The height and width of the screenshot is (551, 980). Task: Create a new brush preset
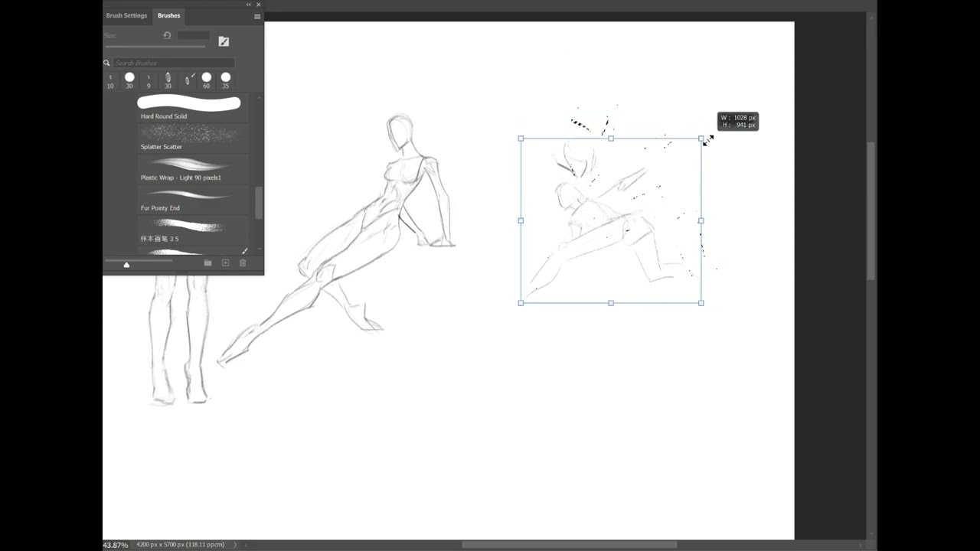pos(225,263)
